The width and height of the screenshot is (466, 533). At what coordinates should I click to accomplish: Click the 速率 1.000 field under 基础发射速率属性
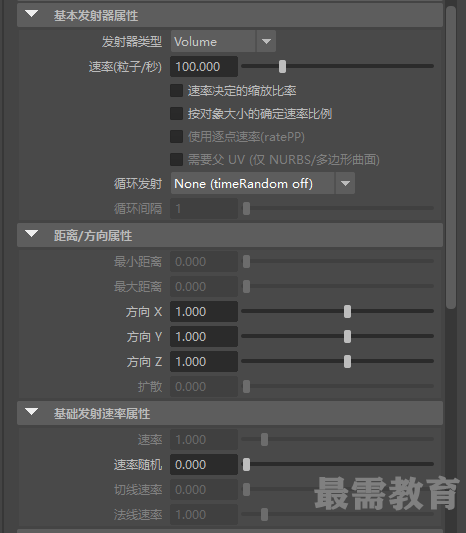[204, 440]
